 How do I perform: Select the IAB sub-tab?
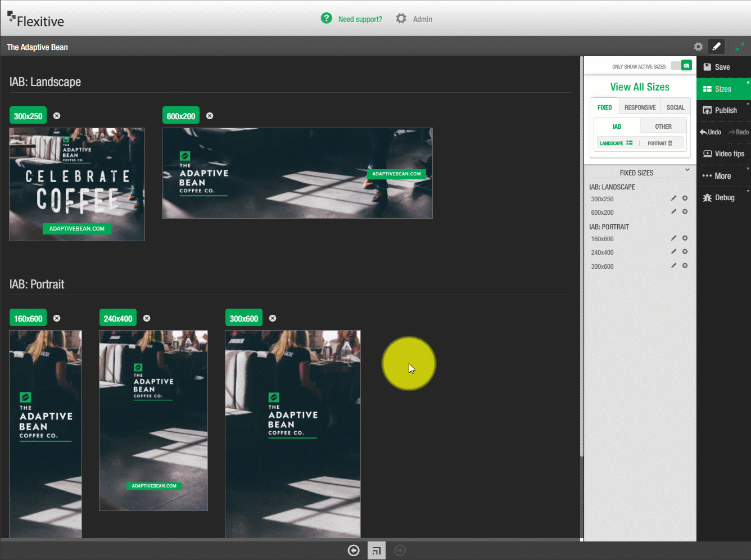click(x=617, y=127)
